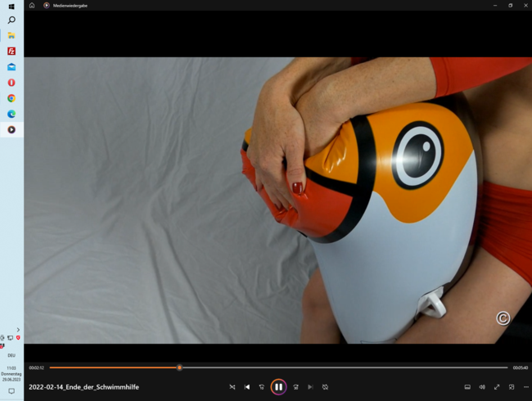Open Opera browser from taskbar

[11, 83]
